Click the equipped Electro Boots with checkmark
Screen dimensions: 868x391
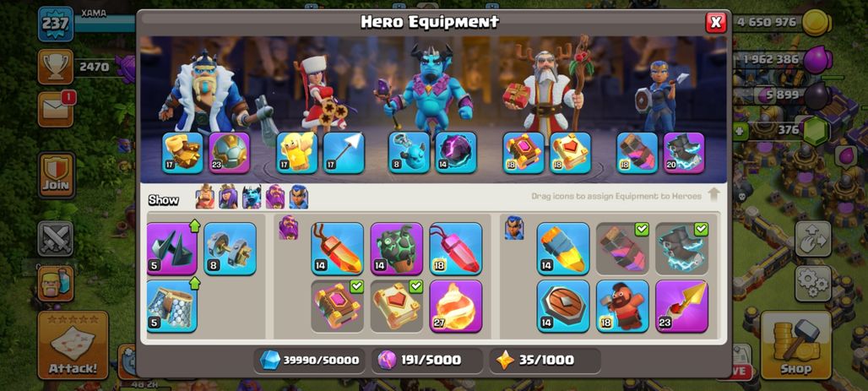point(681,248)
